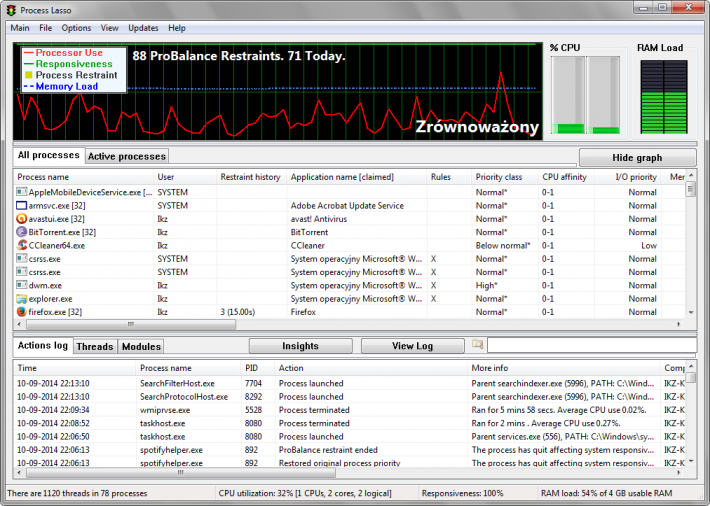Click process list scroll down arrow

click(x=691, y=312)
